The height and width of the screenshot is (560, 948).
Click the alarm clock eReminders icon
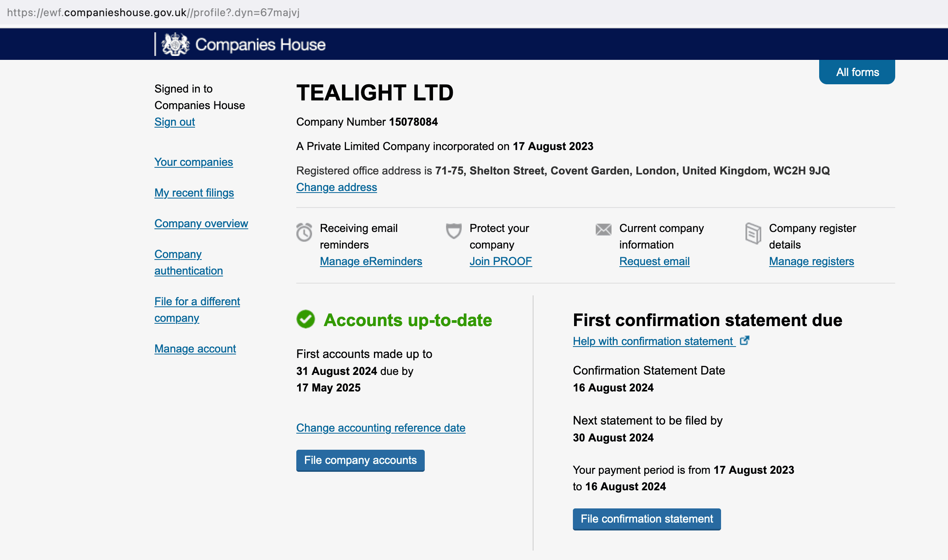304,232
